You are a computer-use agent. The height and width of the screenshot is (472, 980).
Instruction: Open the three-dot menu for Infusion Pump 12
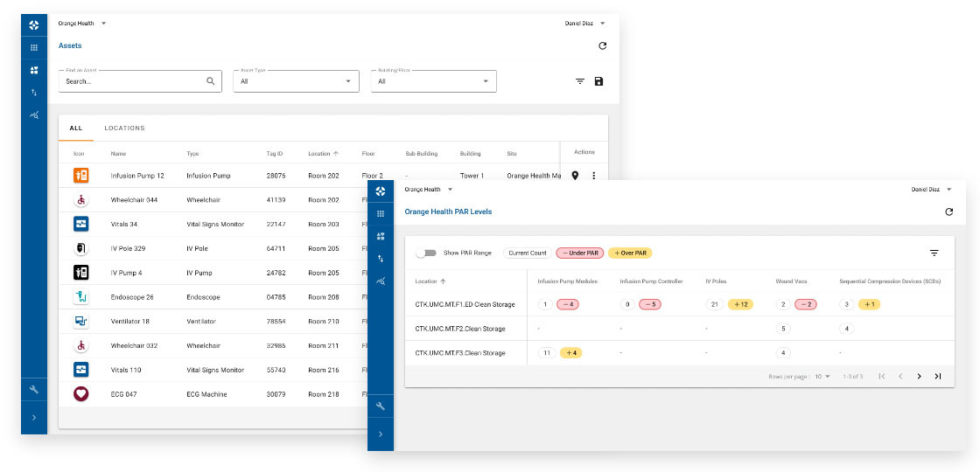(594, 176)
